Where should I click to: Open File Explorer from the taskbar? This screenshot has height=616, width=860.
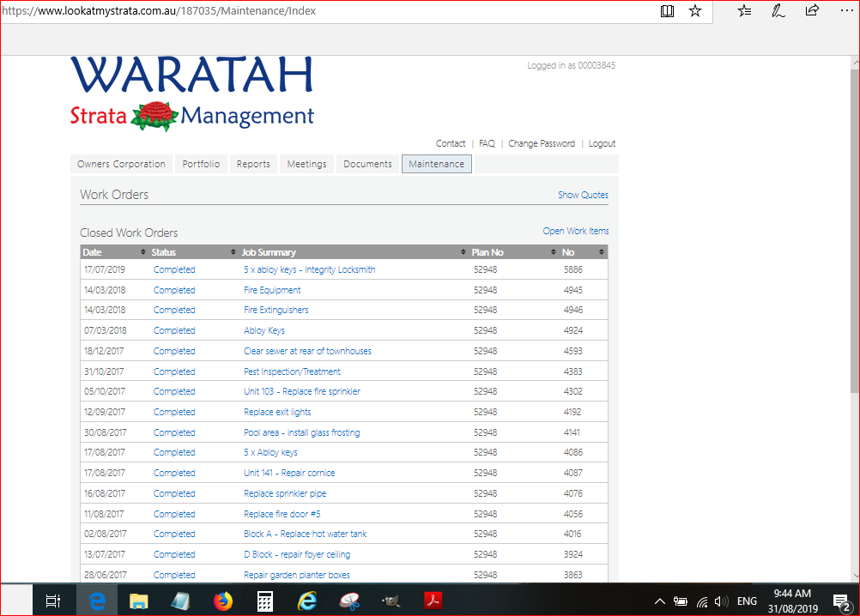coord(139,601)
